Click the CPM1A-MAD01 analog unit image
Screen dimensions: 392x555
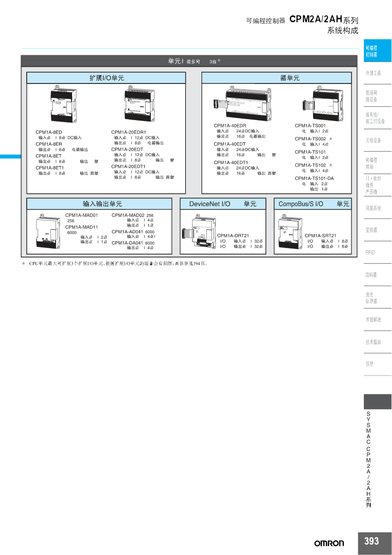48,231
